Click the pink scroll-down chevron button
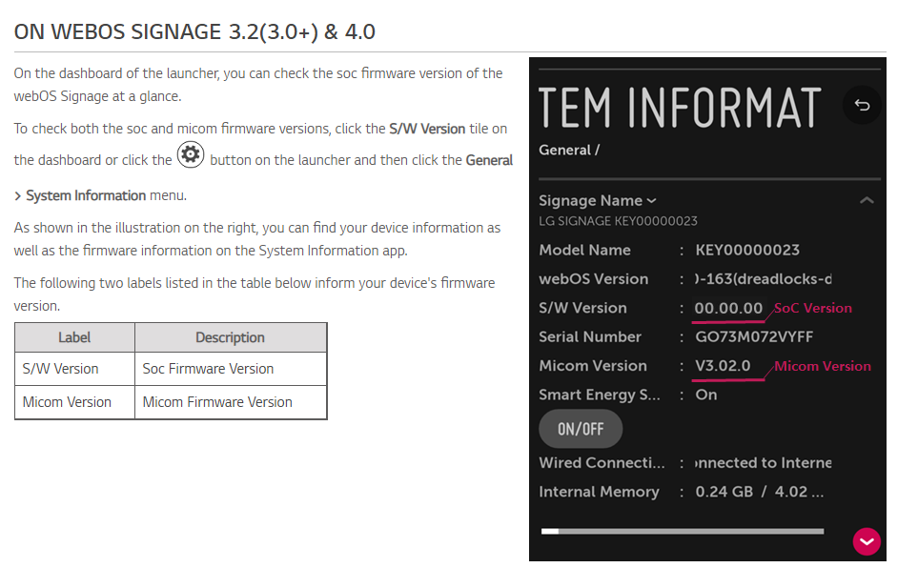The height and width of the screenshot is (588, 918). coord(867,541)
